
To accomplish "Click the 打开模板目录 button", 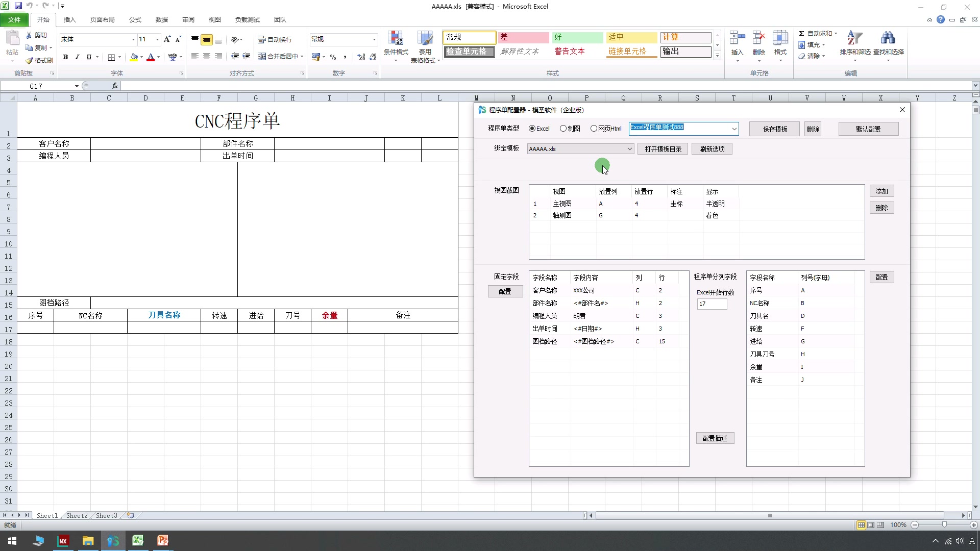I will [663, 149].
